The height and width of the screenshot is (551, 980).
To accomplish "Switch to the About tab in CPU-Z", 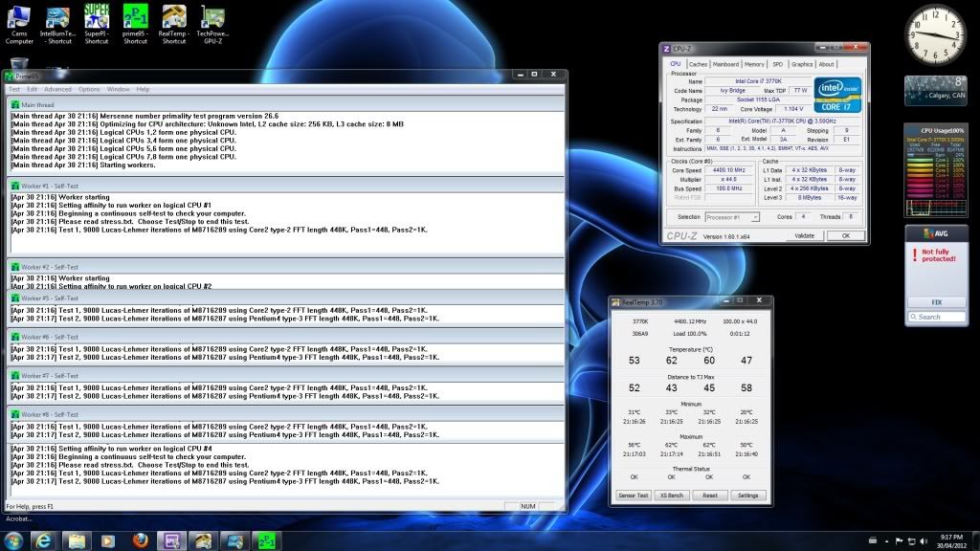I will [x=826, y=64].
